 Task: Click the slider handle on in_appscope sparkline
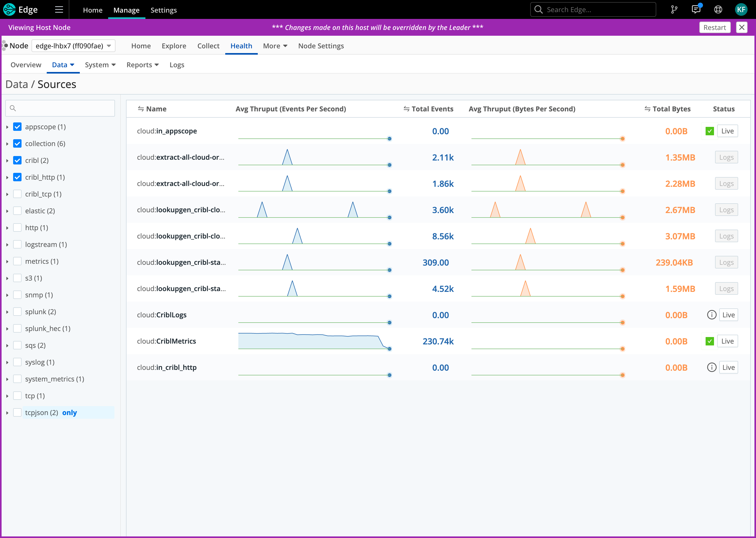[389, 139]
